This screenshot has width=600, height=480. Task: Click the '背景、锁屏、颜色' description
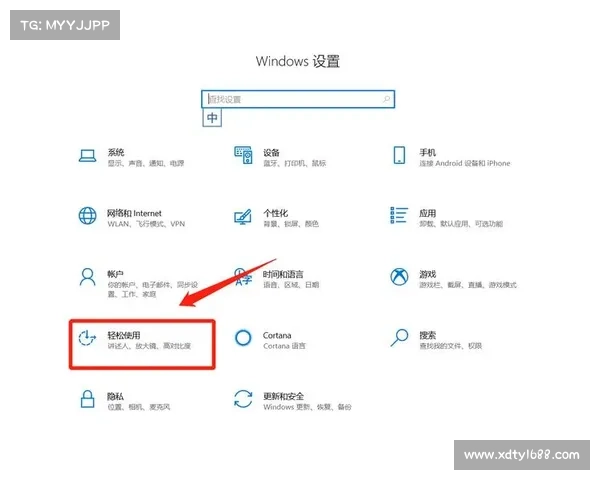pyautogui.click(x=291, y=224)
